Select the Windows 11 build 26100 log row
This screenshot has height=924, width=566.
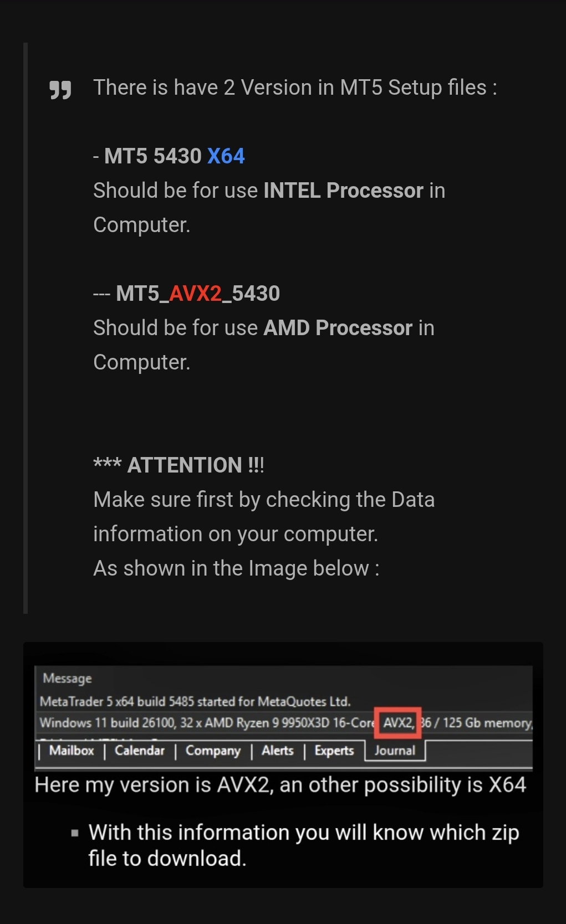coord(283,723)
